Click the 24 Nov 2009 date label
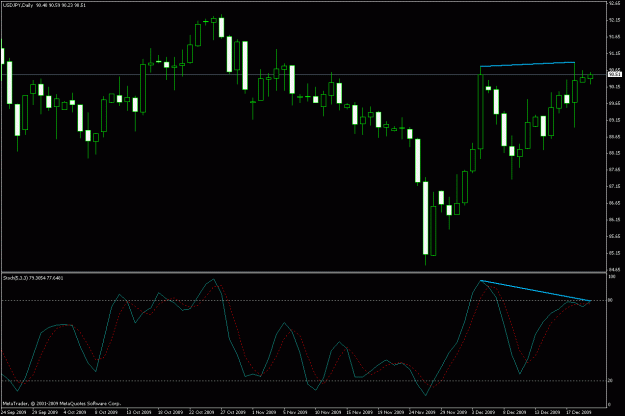Screen dimensions: 625x416 pyautogui.click(x=423, y=412)
